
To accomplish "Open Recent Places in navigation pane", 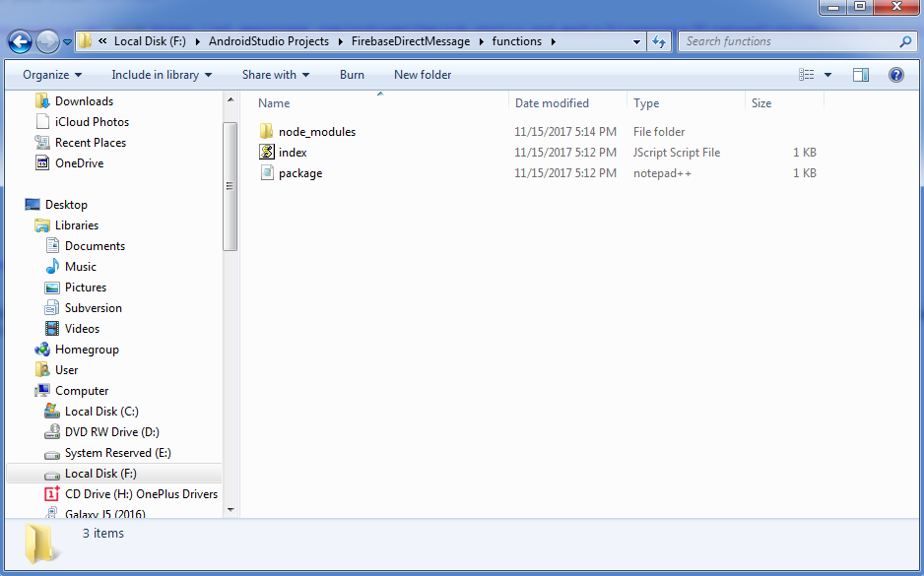I will pyautogui.click(x=91, y=143).
